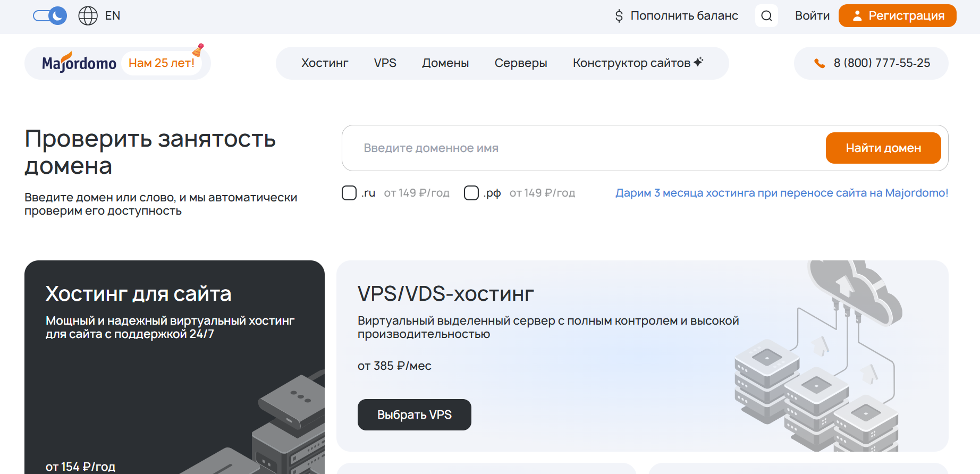980x474 pixels.
Task: Click the party popper anniversary icon
Action: click(198, 50)
